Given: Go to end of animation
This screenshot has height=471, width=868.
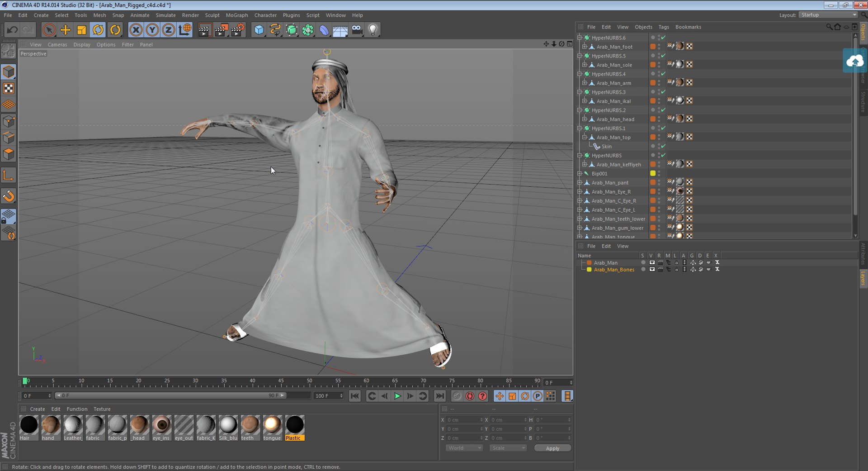Looking at the screenshot, I should tap(439, 396).
